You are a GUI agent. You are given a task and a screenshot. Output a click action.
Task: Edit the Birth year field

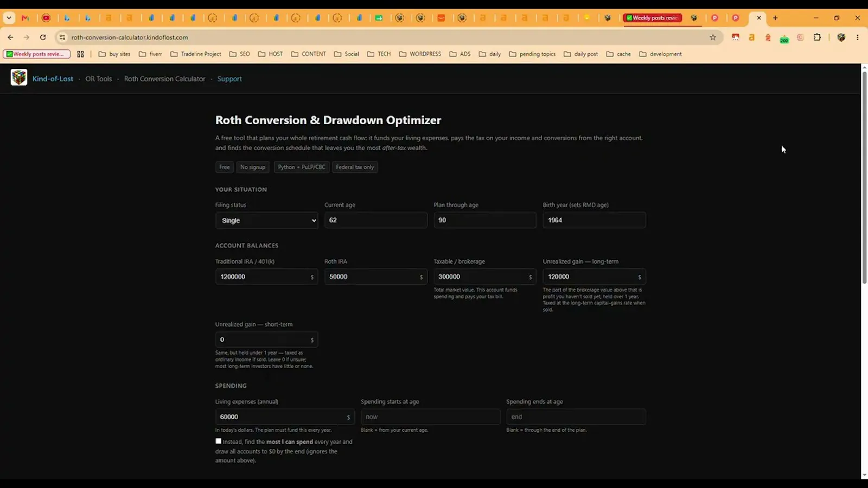tap(594, 220)
